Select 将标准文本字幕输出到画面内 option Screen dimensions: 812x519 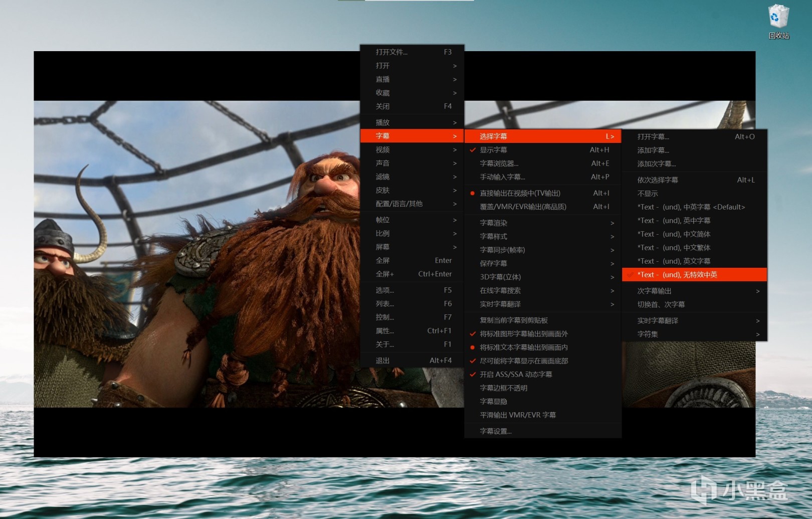point(543,347)
